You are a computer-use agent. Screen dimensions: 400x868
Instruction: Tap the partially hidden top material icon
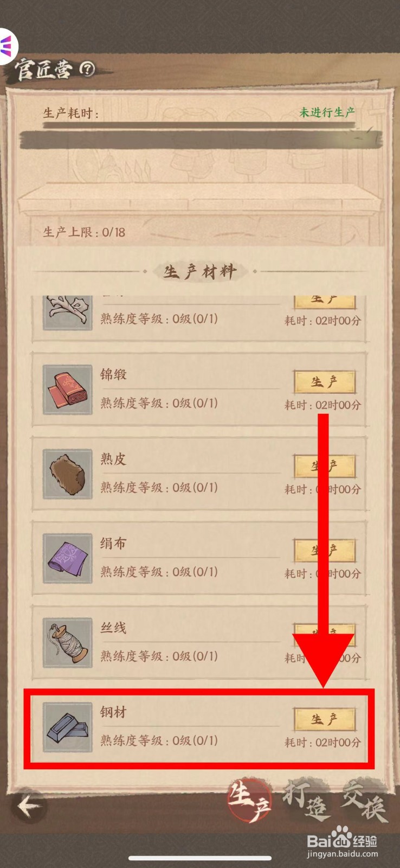pyautogui.click(x=68, y=312)
